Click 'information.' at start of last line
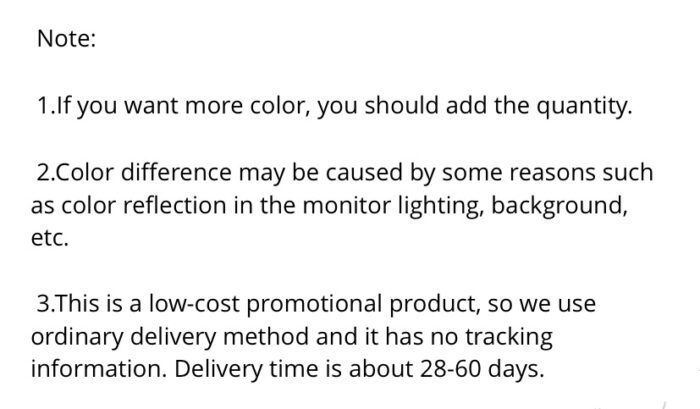 click(x=98, y=369)
